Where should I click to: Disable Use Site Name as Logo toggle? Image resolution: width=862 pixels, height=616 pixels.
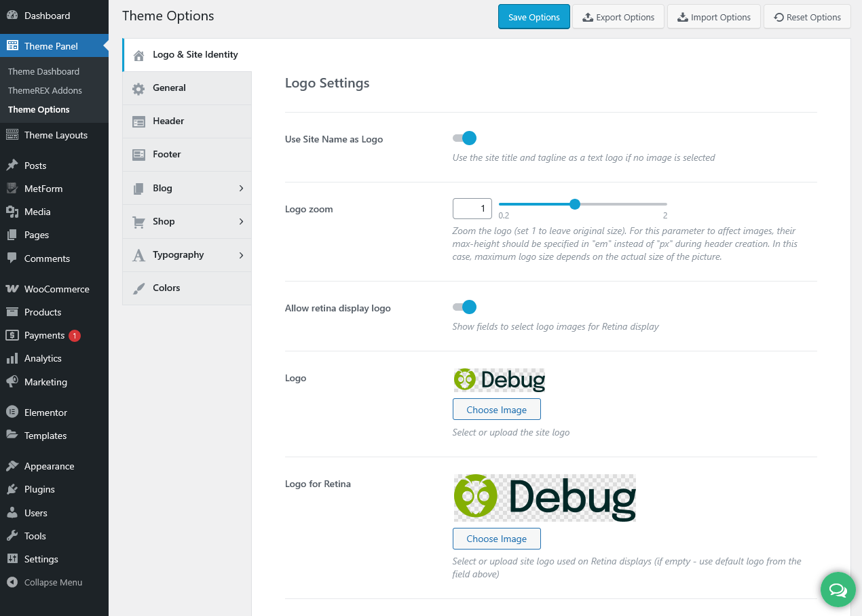465,138
